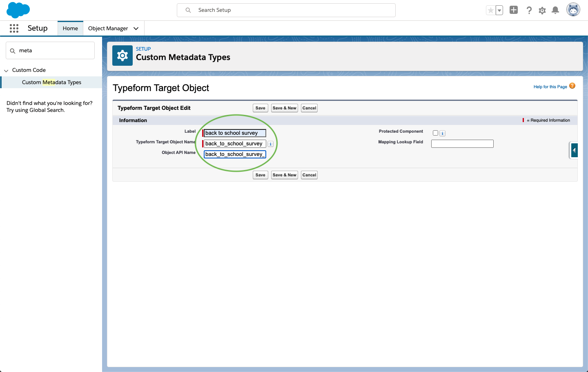Open the help question mark icon

point(529,10)
